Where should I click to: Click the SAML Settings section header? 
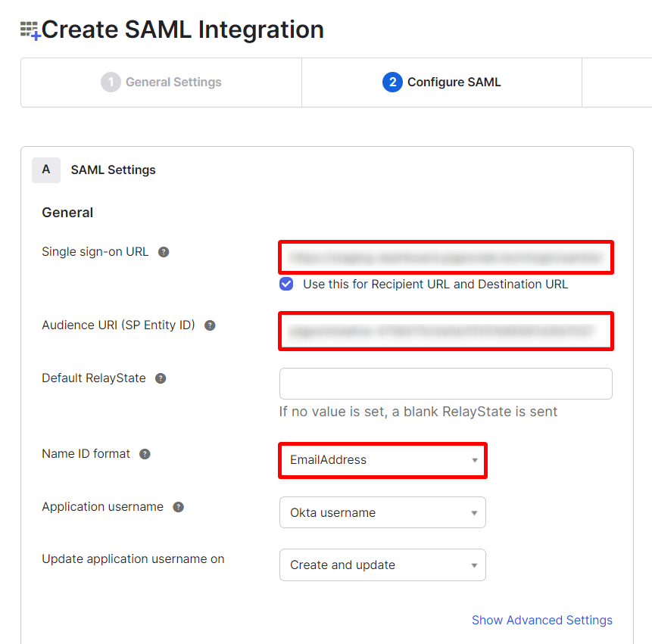(113, 170)
